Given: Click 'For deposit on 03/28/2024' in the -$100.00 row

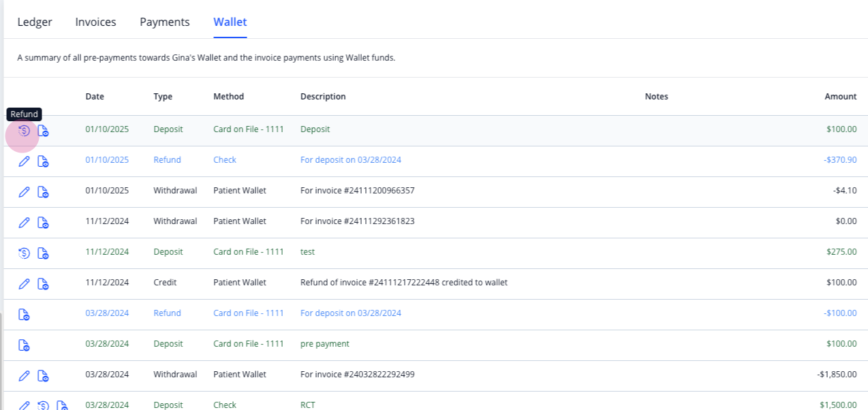Looking at the screenshot, I should [351, 313].
